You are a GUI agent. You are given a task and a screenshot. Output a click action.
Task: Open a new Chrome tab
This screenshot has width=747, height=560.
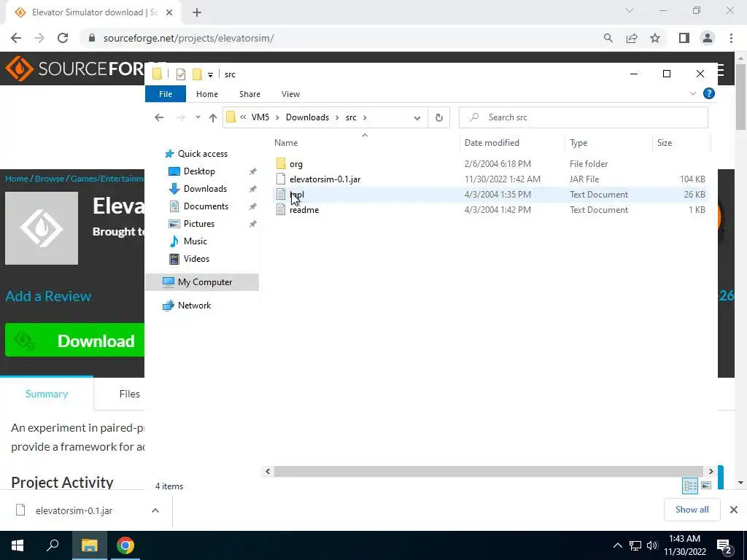(197, 13)
